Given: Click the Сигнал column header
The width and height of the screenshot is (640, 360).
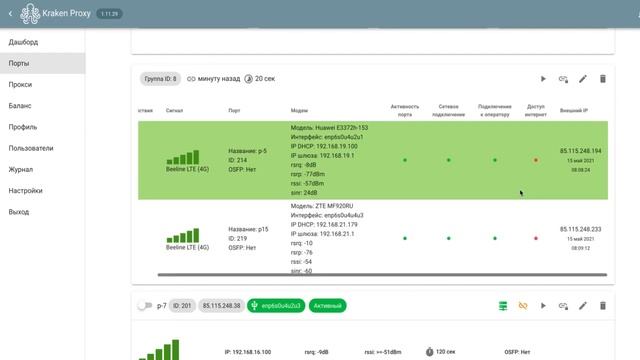Looking at the screenshot, I should [174, 111].
